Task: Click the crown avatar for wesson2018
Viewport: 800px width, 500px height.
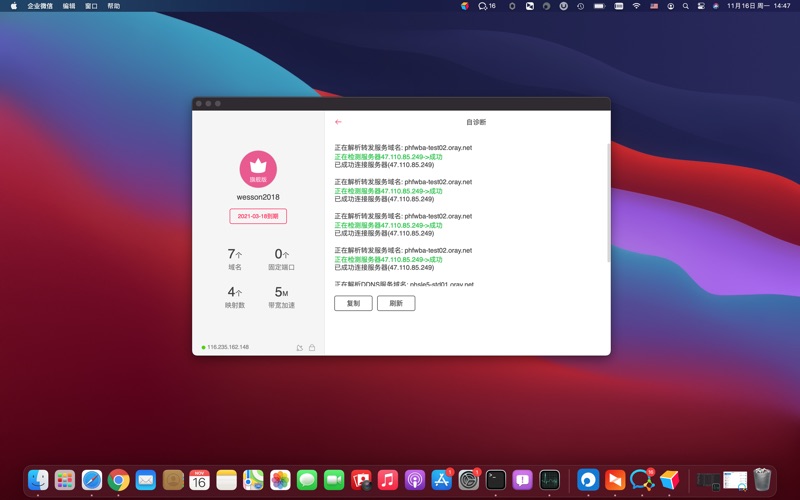Action: [x=258, y=168]
